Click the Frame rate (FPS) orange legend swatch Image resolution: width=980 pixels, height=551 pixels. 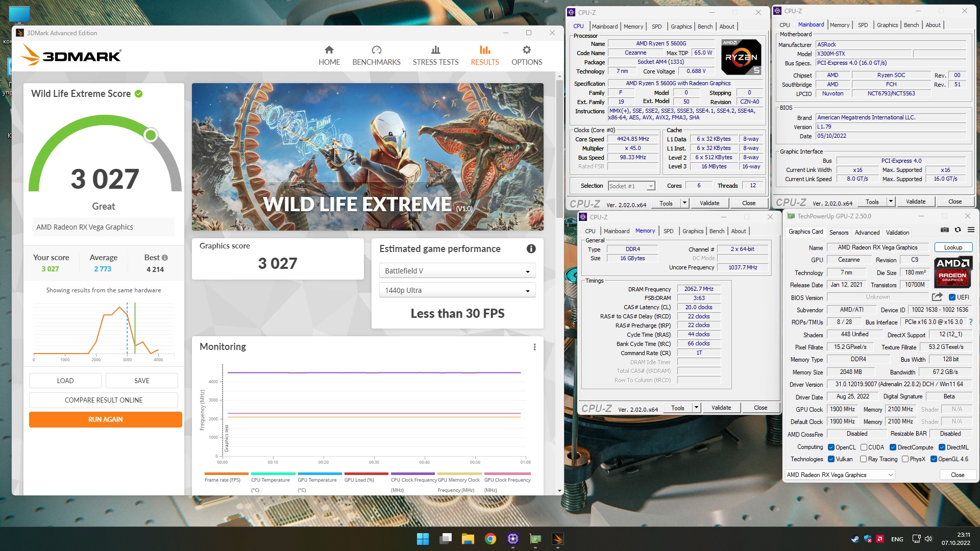coord(226,474)
